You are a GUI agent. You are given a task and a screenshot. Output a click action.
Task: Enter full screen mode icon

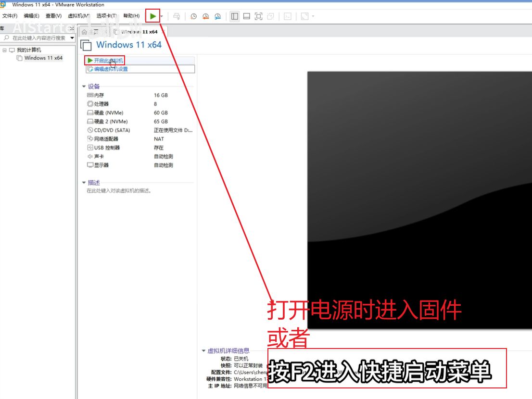click(258, 16)
